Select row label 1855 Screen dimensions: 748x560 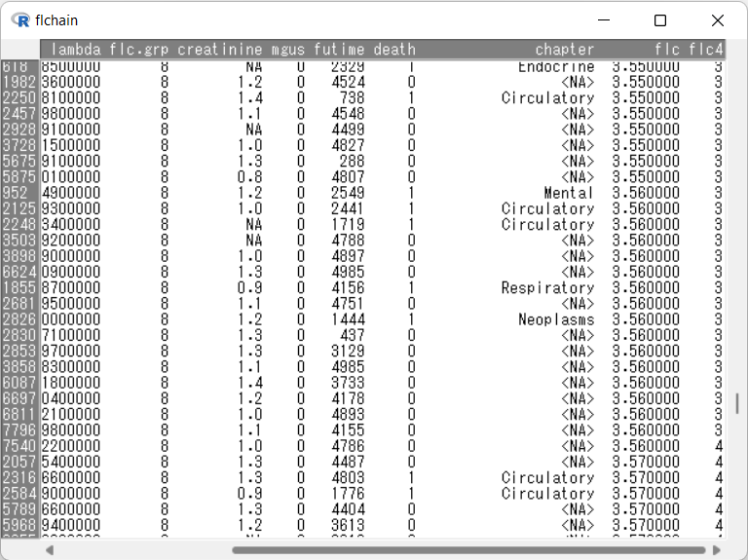click(19, 288)
